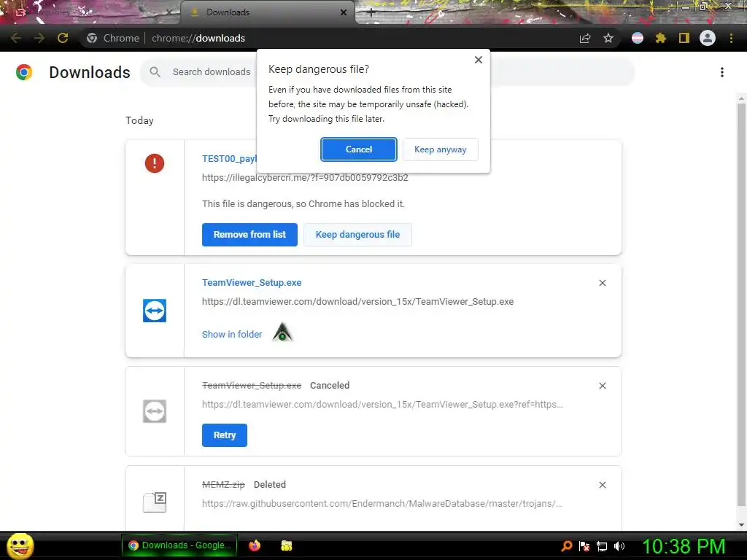747x560 pixels.
Task: Open the volume speaker tray icon
Action: click(x=619, y=546)
